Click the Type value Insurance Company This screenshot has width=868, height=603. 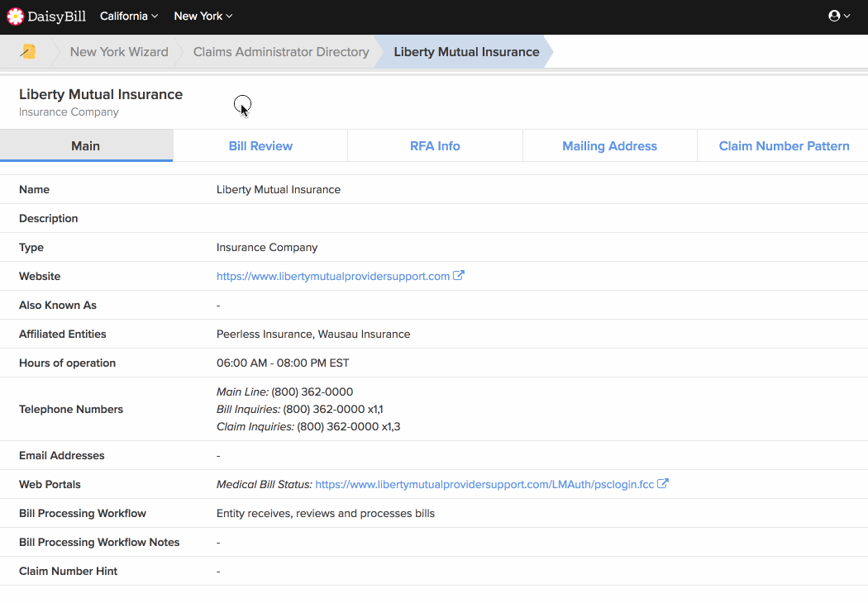coord(267,247)
